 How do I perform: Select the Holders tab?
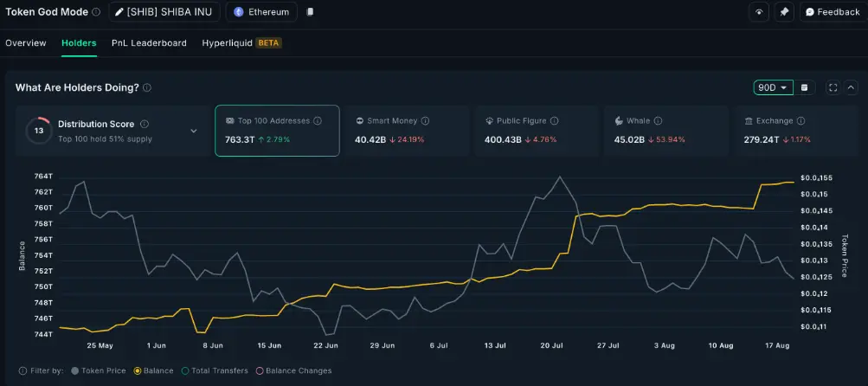coord(79,42)
